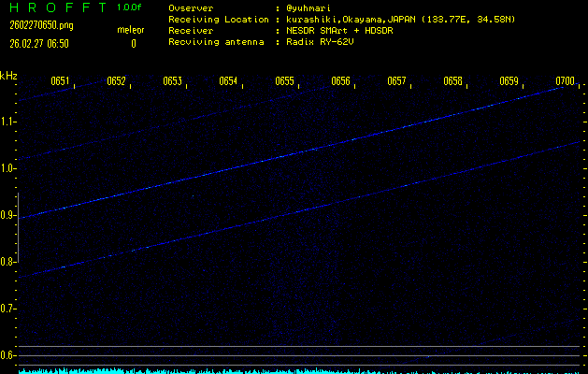Click the cyan signal level strip
Image resolution: width=588 pixels, height=374 pixels.
tap(299, 370)
